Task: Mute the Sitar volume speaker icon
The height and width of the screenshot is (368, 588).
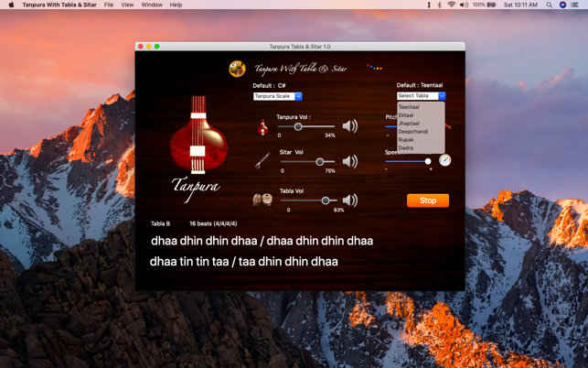Action: click(350, 161)
